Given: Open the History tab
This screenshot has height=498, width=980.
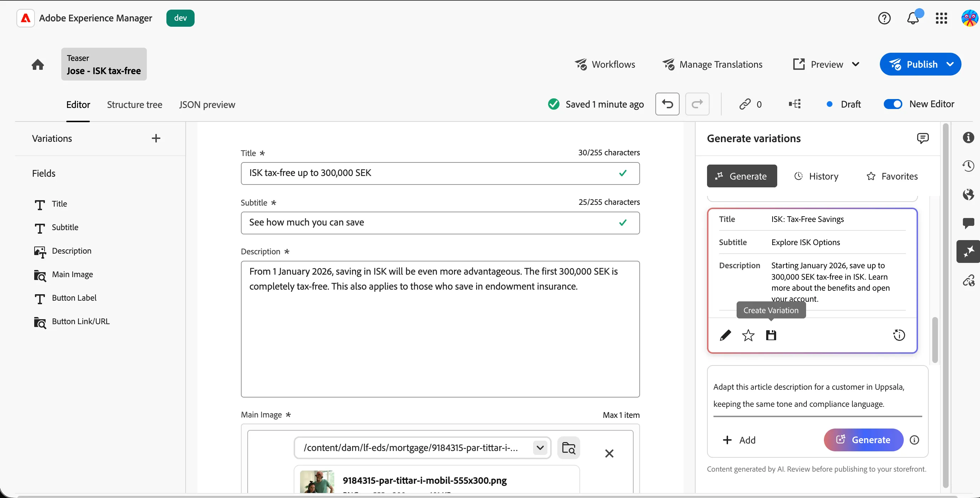Looking at the screenshot, I should tap(816, 176).
